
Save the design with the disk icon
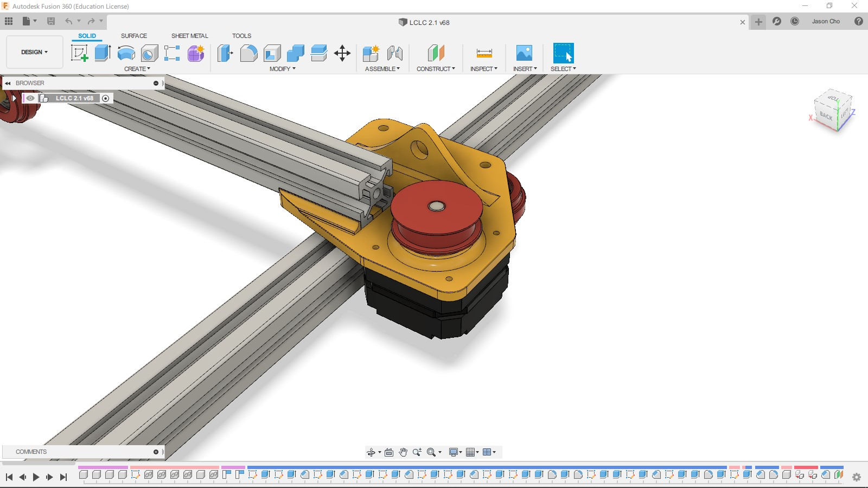[51, 21]
